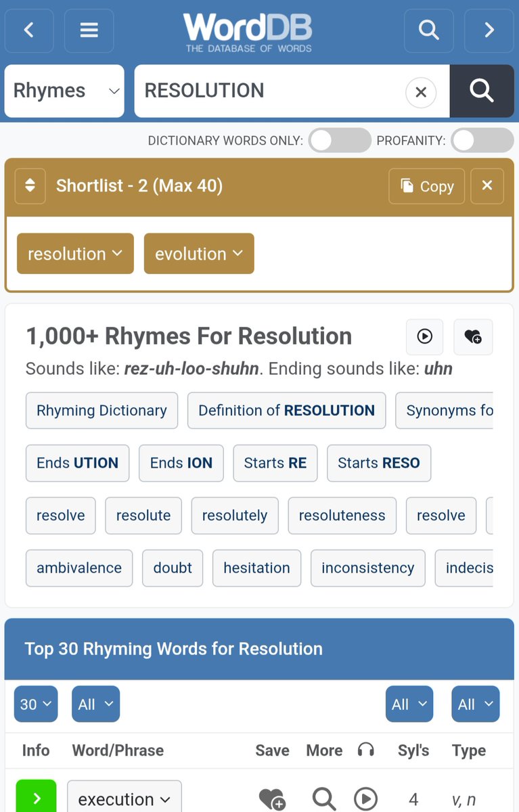Save execution with heart-plus icon

pos(272,799)
